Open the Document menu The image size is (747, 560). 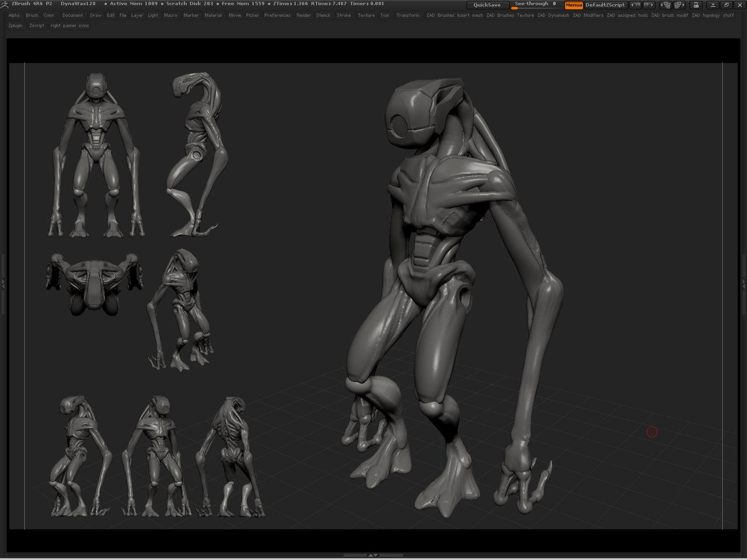pos(73,15)
